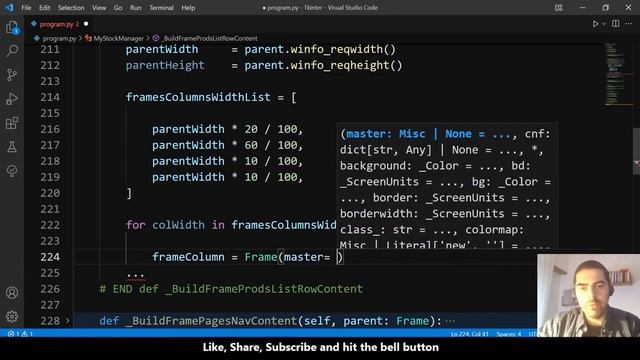Select the program.py editor tab
This screenshot has width=640, height=360.
[59, 24]
